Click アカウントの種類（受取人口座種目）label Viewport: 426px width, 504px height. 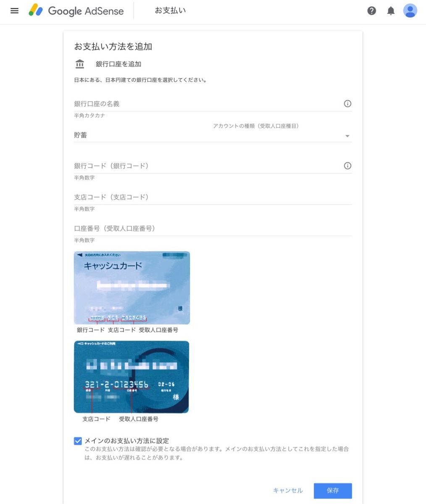(256, 126)
